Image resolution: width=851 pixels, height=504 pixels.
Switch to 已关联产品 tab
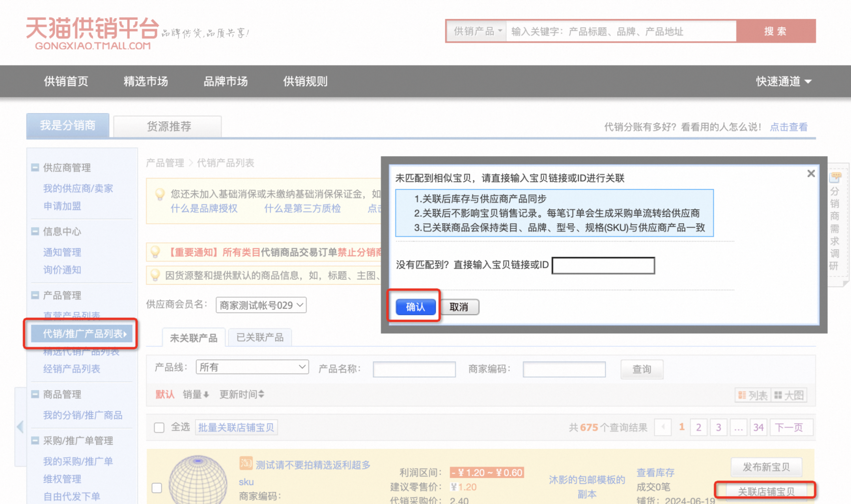pos(260,338)
